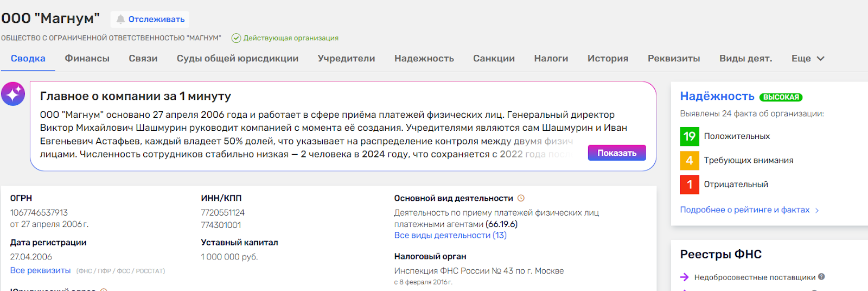This screenshot has height=291, width=868.
Task: Select the Суды общей юрисдикции tab
Action: click(237, 59)
